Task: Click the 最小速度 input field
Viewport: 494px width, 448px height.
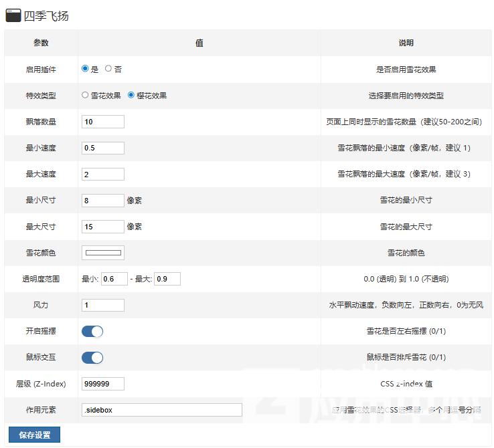Action: (x=102, y=148)
